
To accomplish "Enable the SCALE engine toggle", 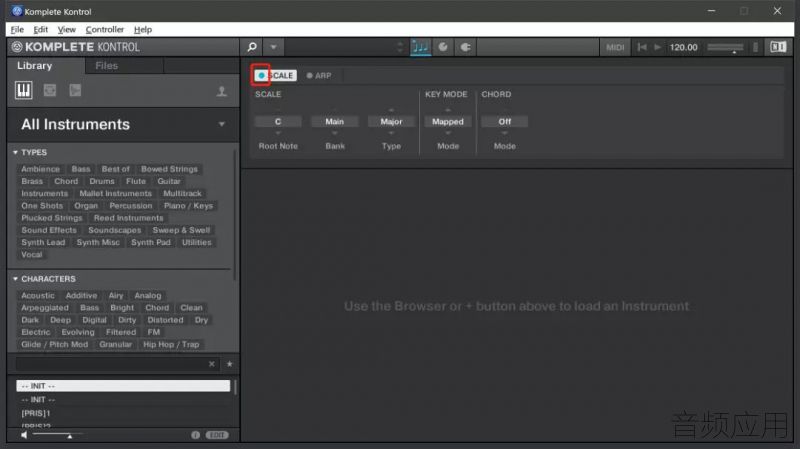I will coord(261,76).
